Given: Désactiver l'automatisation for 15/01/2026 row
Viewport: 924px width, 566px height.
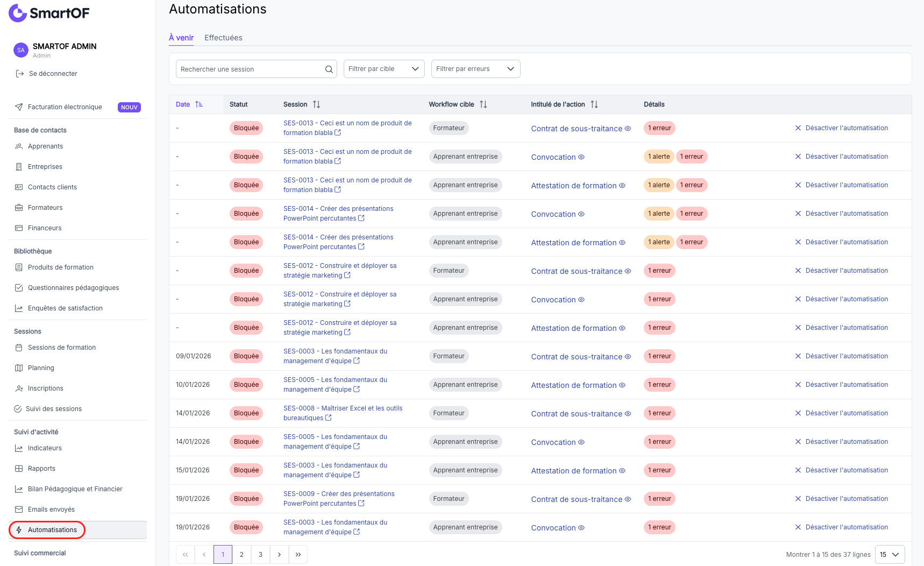Looking at the screenshot, I should pyautogui.click(x=842, y=470).
